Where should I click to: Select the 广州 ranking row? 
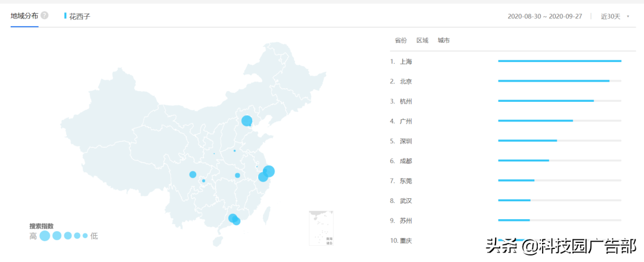506,121
